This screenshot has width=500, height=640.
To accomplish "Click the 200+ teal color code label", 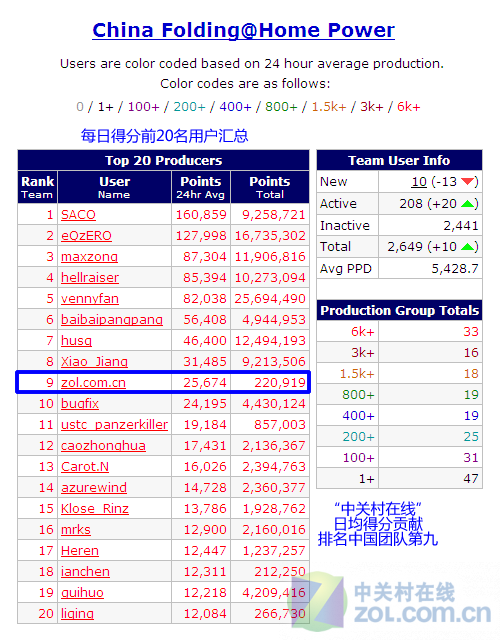I will click(x=189, y=107).
